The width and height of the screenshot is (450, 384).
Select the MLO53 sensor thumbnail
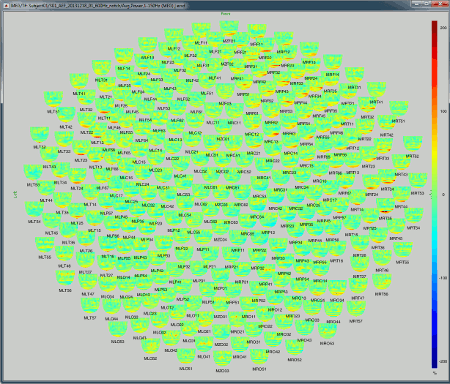tap(118, 330)
